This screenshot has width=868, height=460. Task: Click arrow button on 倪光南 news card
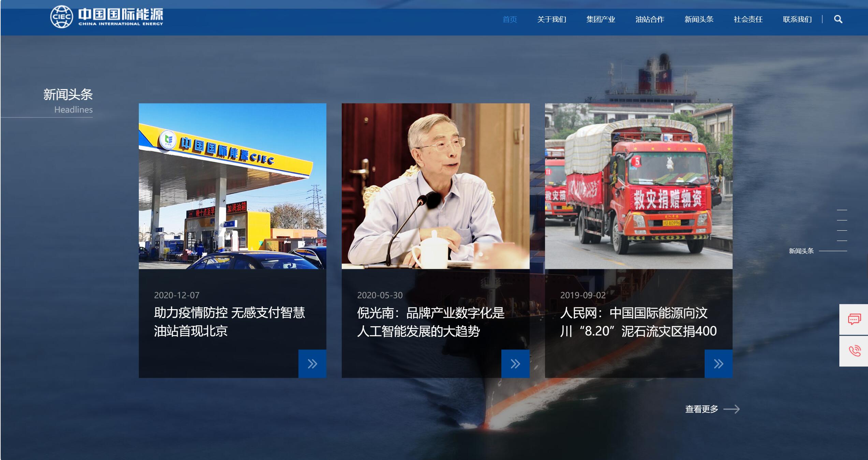click(515, 364)
